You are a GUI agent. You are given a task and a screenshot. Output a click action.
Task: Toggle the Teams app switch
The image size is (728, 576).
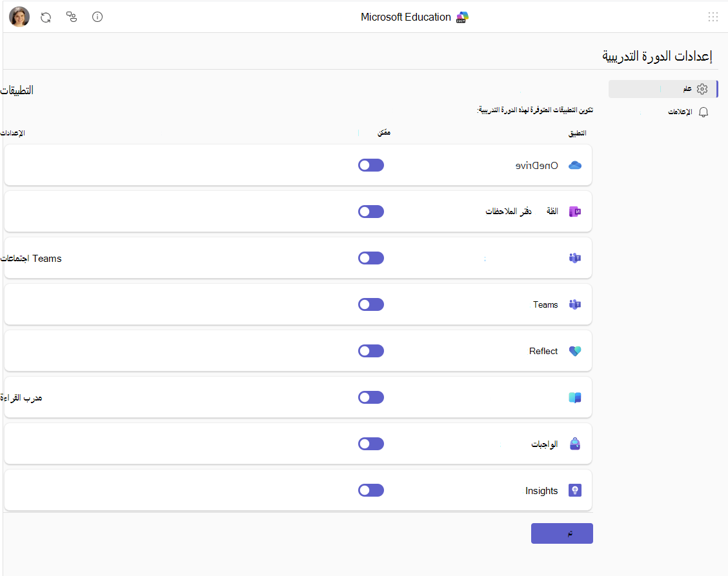click(x=371, y=304)
